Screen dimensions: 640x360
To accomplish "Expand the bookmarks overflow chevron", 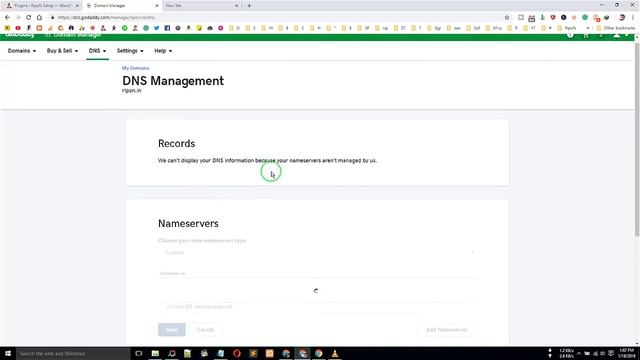I will tap(588, 28).
